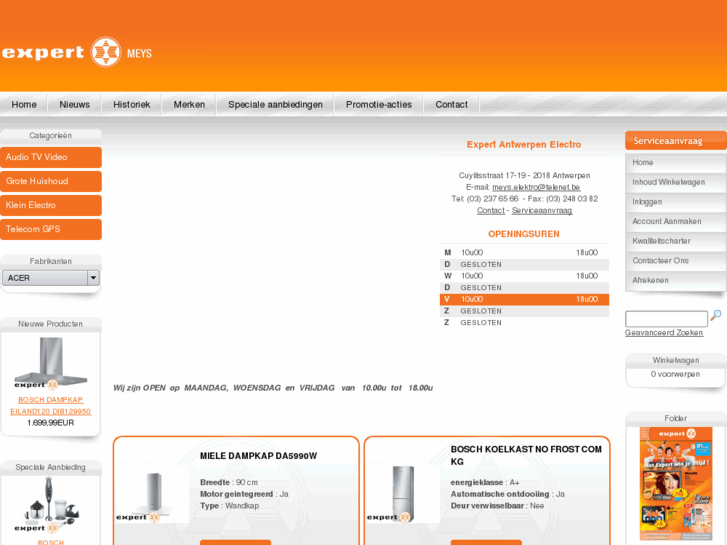The width and height of the screenshot is (727, 545).
Task: Select Home in right sidebar
Action: pos(676,163)
